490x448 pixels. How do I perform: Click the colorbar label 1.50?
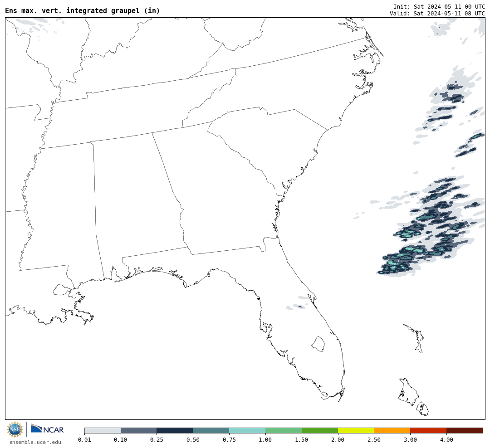click(302, 439)
